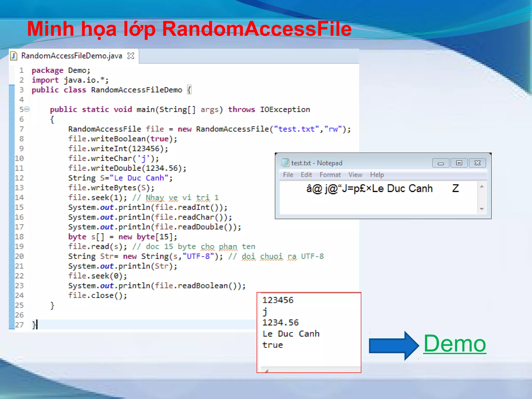Viewport: 532px width, 399px height.
Task: Minimize the test.txt Notepad window
Action: click(x=441, y=163)
